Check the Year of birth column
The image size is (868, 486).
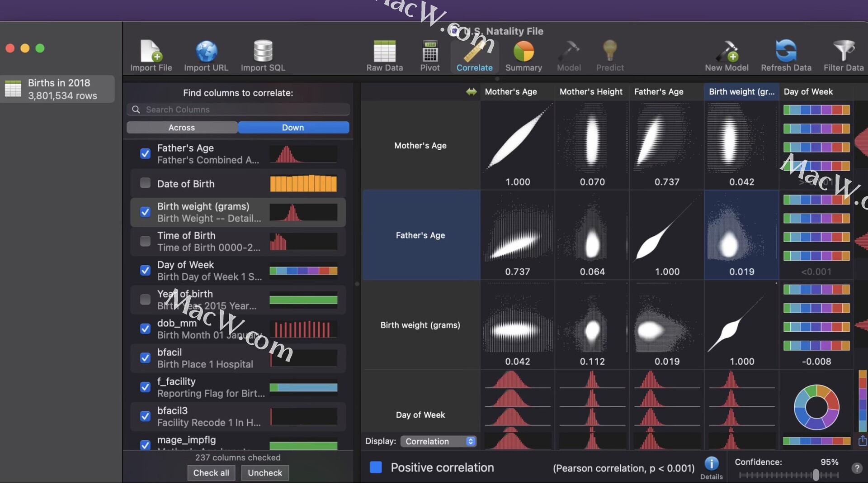point(145,300)
